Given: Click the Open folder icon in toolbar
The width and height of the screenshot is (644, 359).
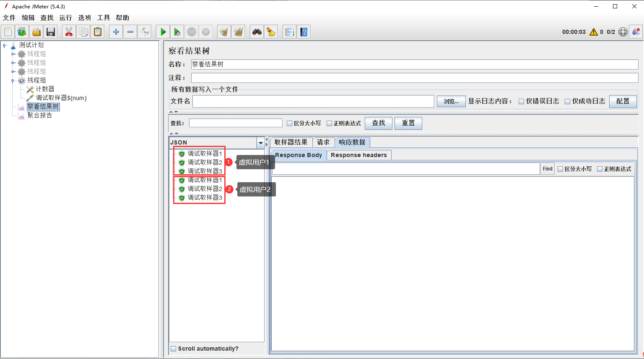Looking at the screenshot, I should (x=36, y=32).
